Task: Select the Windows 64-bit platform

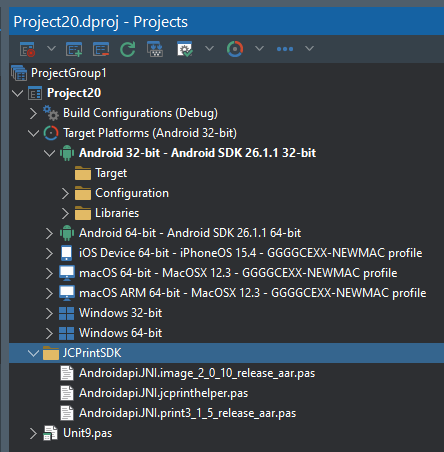Action: pyautogui.click(x=120, y=333)
